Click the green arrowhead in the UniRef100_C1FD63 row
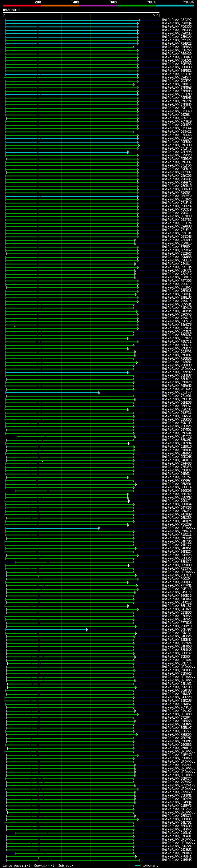Image resolution: width=197 pixels, height=868 pixels. click(133, 47)
